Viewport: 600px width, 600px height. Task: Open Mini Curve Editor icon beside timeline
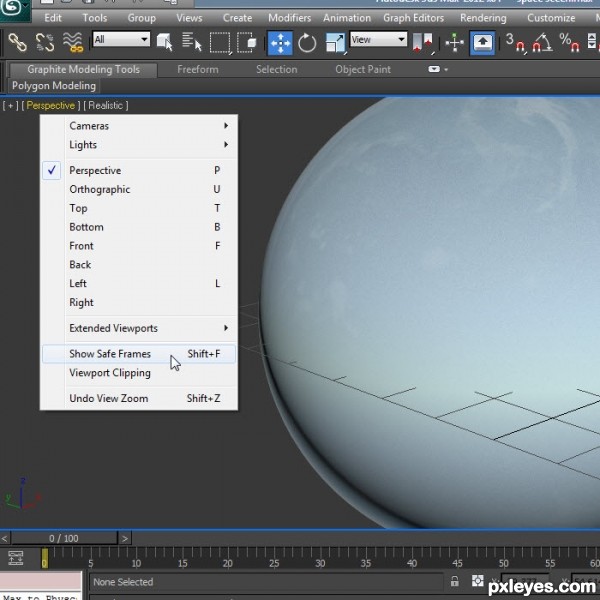click(16, 558)
